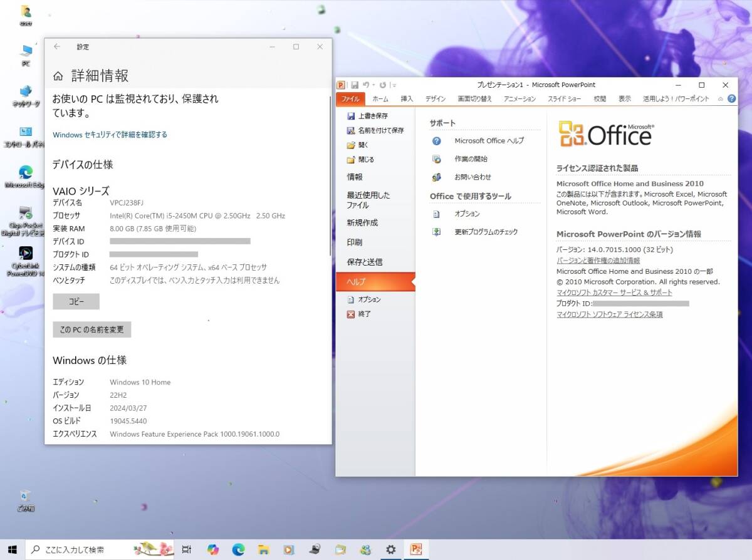Screen dimensions: 752x560
Task: Switch to the スライド ショー ribbon tab
Action: [564, 99]
